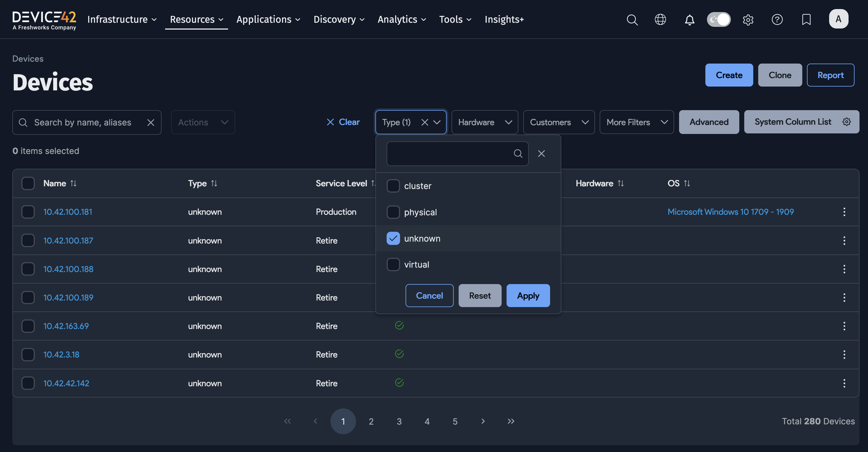Click the Name column sort arrows

pos(73,183)
